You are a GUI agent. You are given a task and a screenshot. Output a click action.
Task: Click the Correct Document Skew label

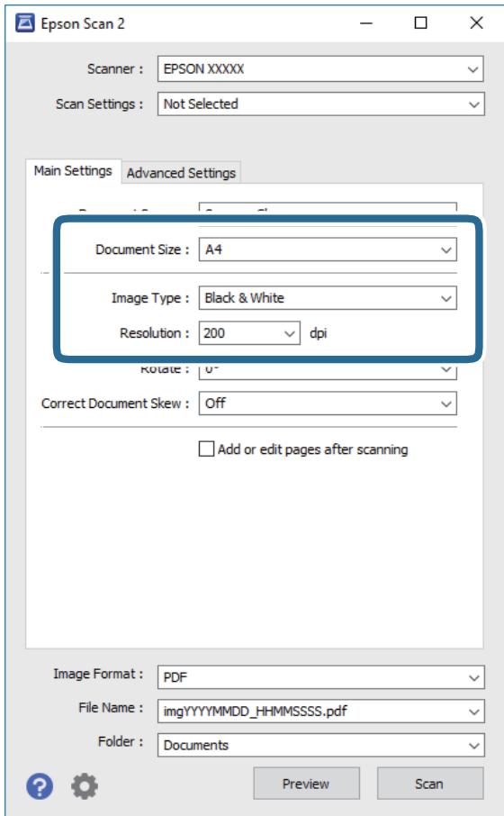point(115,403)
